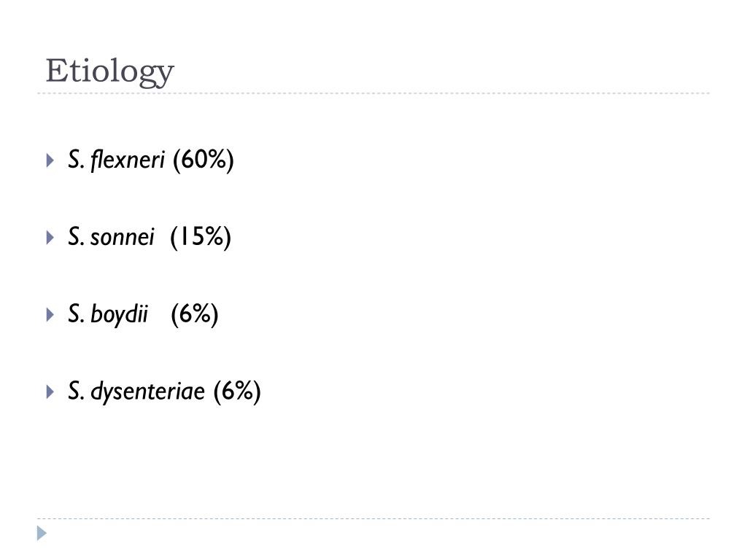Click the bullet arrow beside S. boydii
The height and width of the screenshot is (560, 747).
pyautogui.click(x=50, y=314)
